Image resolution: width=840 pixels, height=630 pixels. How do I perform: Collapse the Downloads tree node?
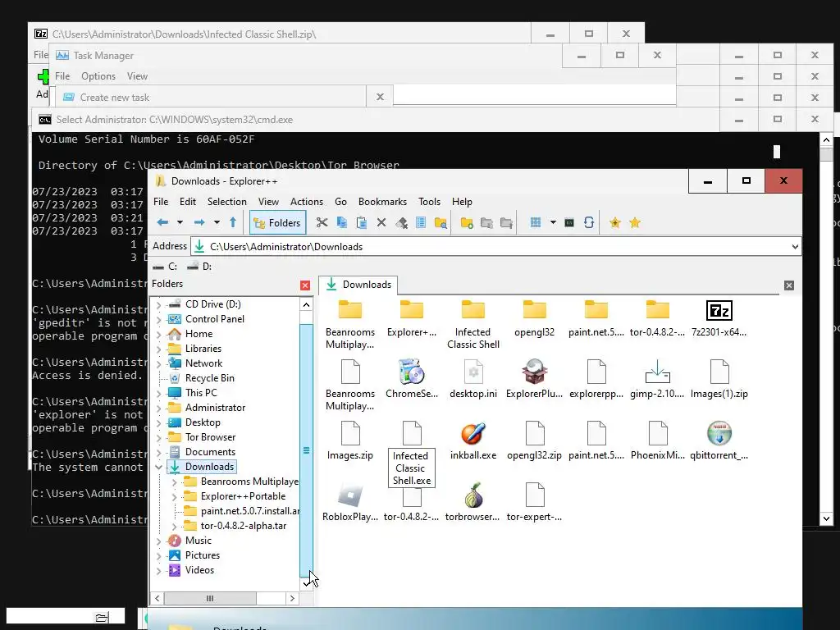158,467
